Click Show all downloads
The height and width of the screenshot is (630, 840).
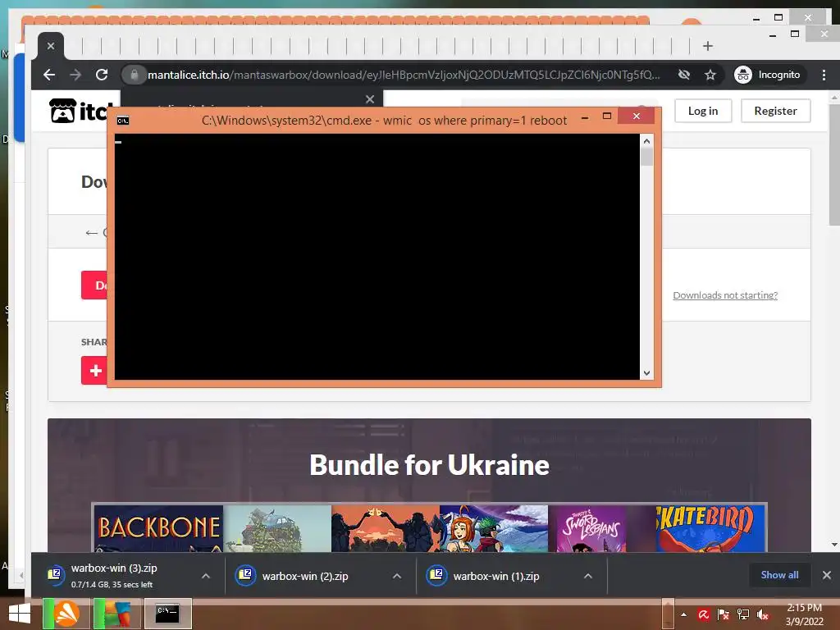pyautogui.click(x=779, y=575)
